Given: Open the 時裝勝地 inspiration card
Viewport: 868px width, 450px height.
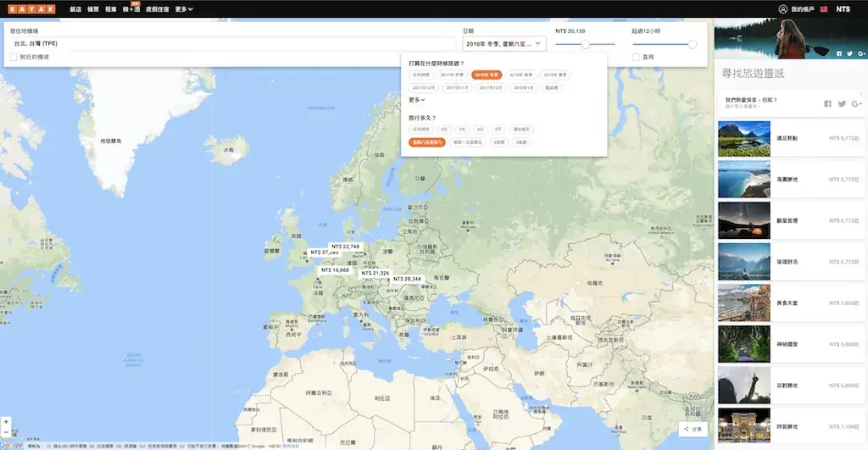Looking at the screenshot, I should [x=791, y=426].
